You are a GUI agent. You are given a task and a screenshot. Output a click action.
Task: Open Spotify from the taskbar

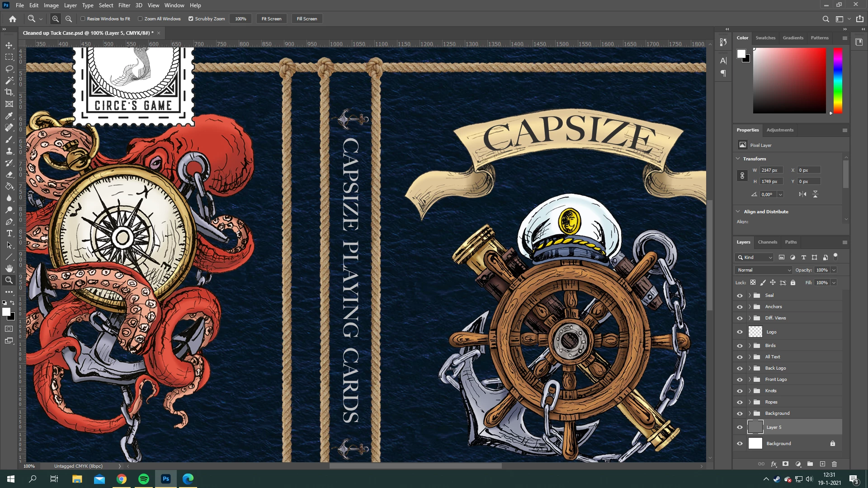(144, 479)
